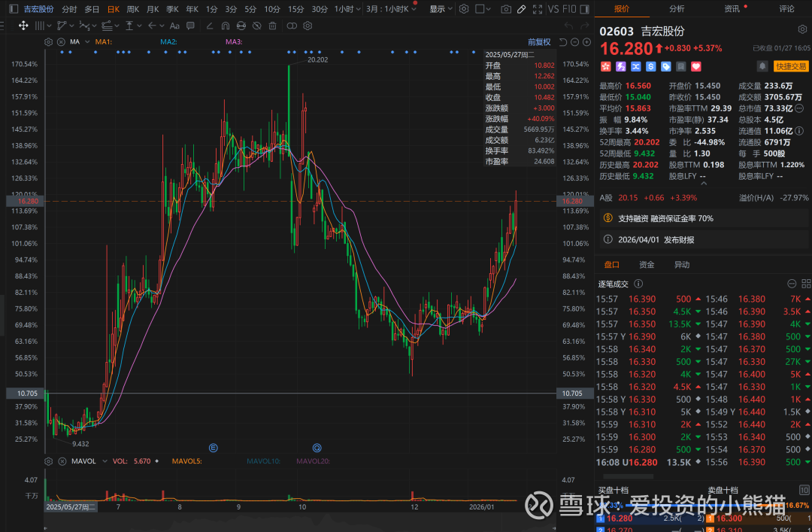Open the gray note icon
This screenshot has width=812, height=532.
[681, 66]
